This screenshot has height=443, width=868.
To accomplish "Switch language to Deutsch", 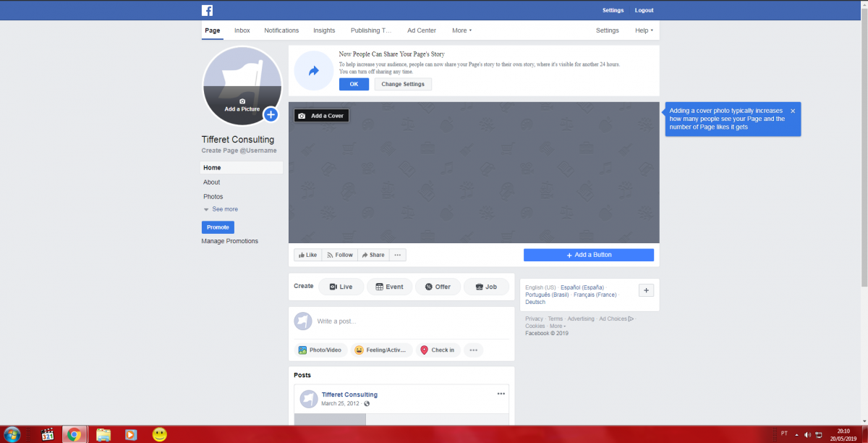I will [535, 302].
